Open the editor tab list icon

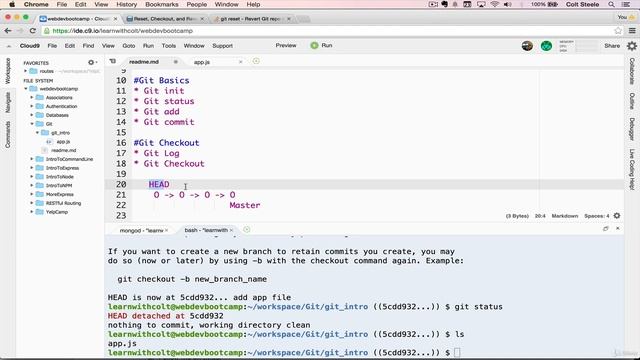click(x=113, y=62)
